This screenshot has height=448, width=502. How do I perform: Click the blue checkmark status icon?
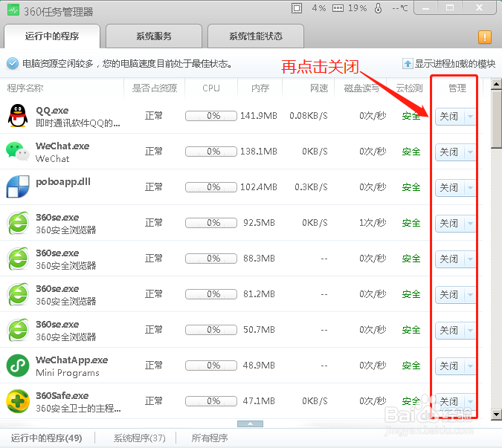tap(12, 63)
